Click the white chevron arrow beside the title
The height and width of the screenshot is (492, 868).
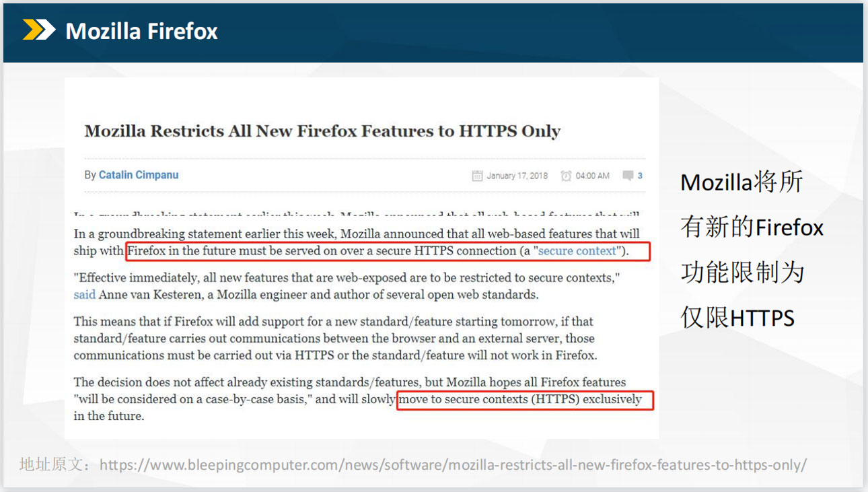pos(46,30)
